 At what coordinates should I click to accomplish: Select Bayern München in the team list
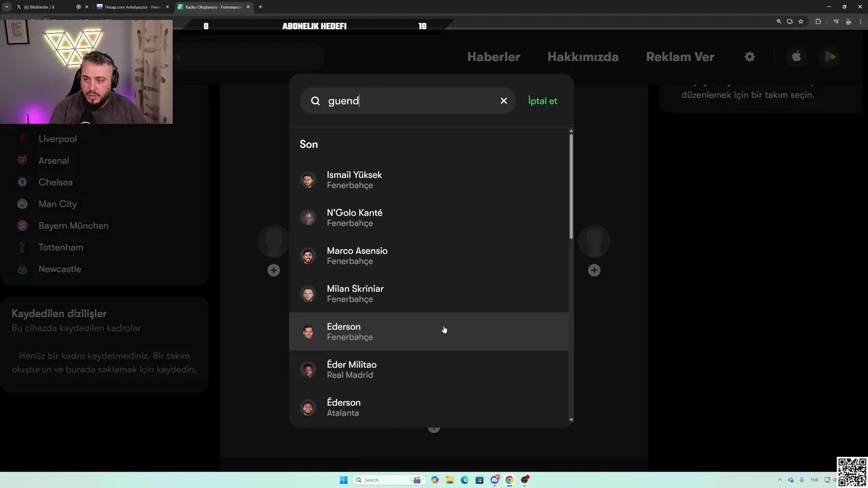73,226
